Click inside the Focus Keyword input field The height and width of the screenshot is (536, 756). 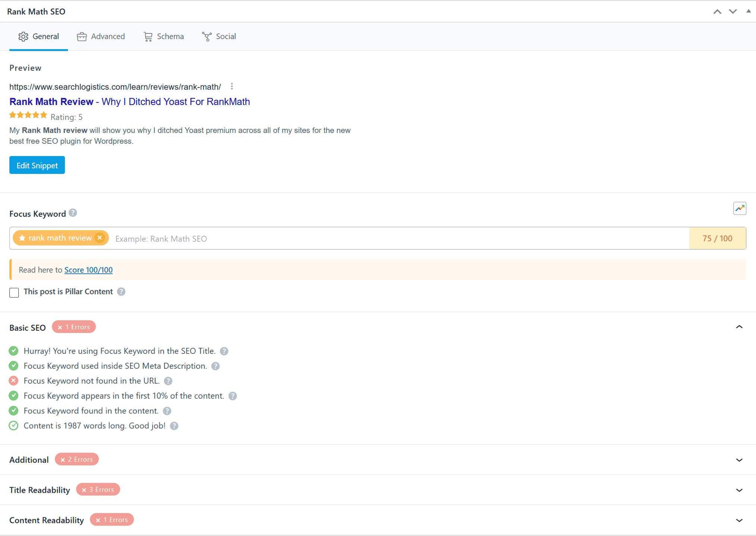pos(224,238)
